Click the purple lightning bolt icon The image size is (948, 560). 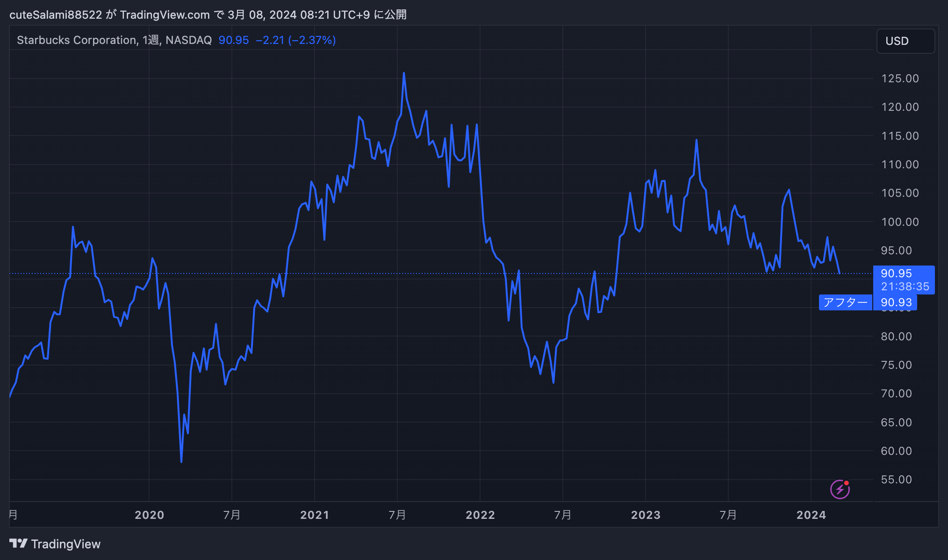[x=840, y=489]
